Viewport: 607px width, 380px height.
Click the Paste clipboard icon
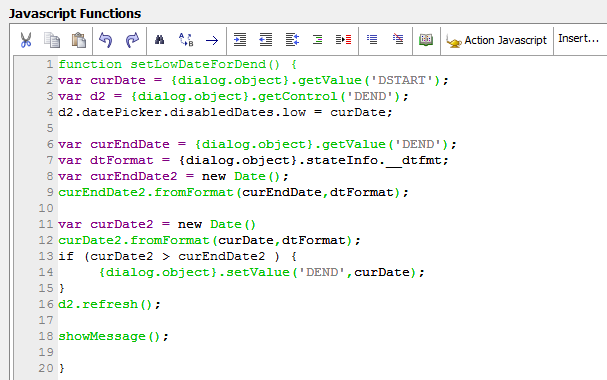coord(79,40)
